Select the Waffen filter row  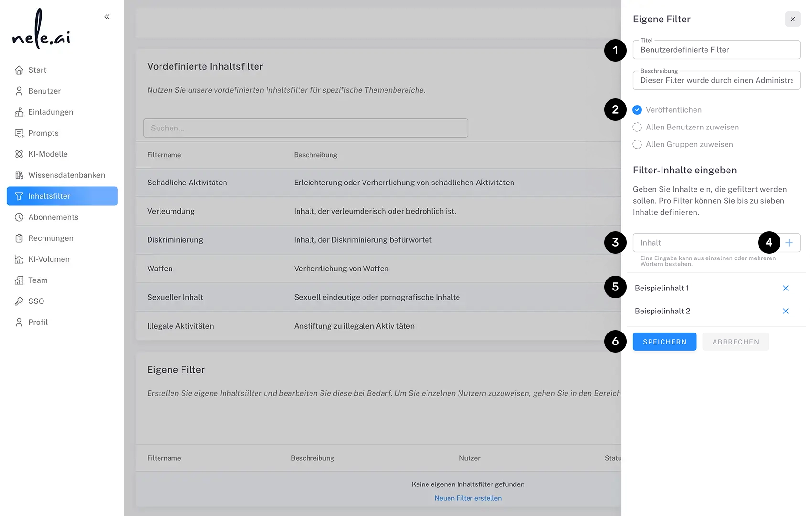(378, 269)
